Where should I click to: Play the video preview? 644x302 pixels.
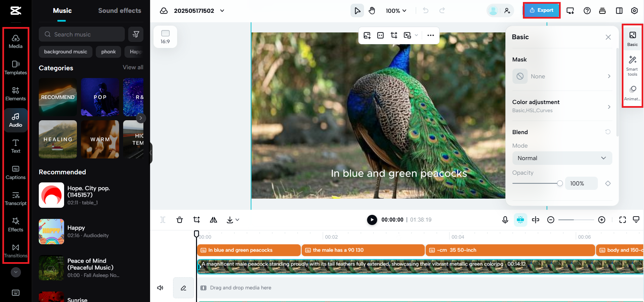coord(372,220)
